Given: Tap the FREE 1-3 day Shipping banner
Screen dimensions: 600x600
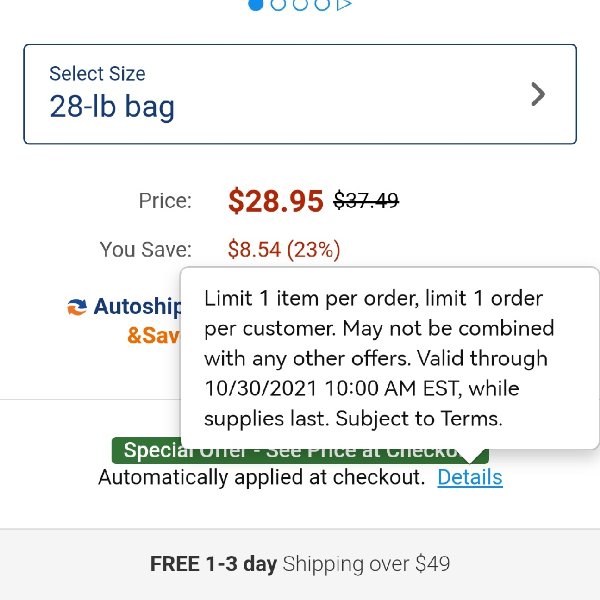Looking at the screenshot, I should (x=300, y=564).
